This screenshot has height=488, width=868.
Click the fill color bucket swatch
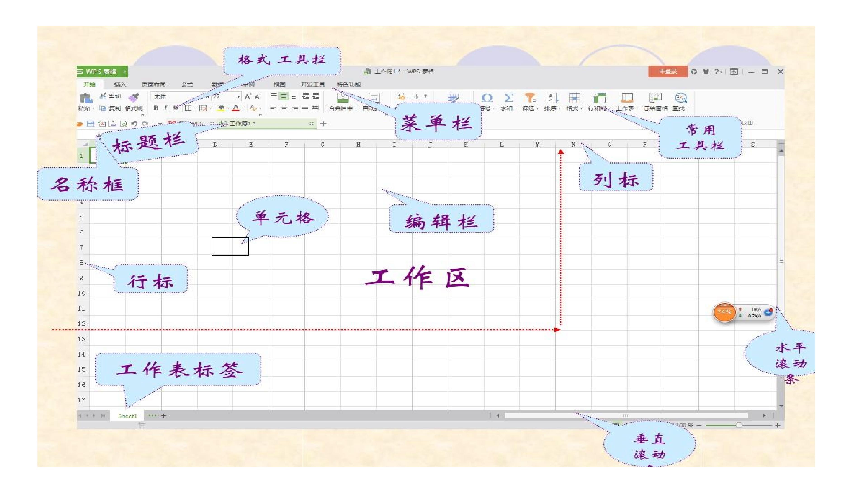point(221,108)
